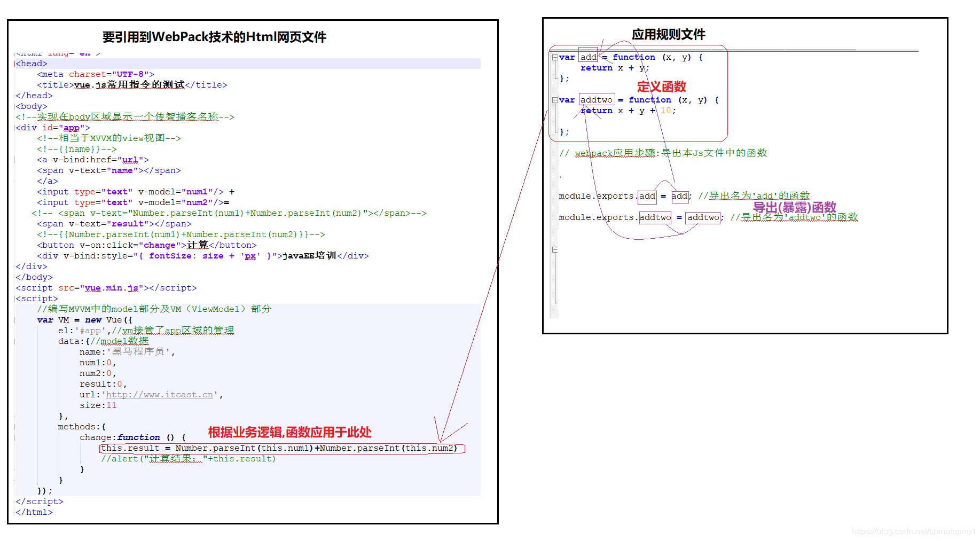Click the div line containing 'javaEE培训'
The width and height of the screenshot is (980, 541).
click(x=203, y=256)
